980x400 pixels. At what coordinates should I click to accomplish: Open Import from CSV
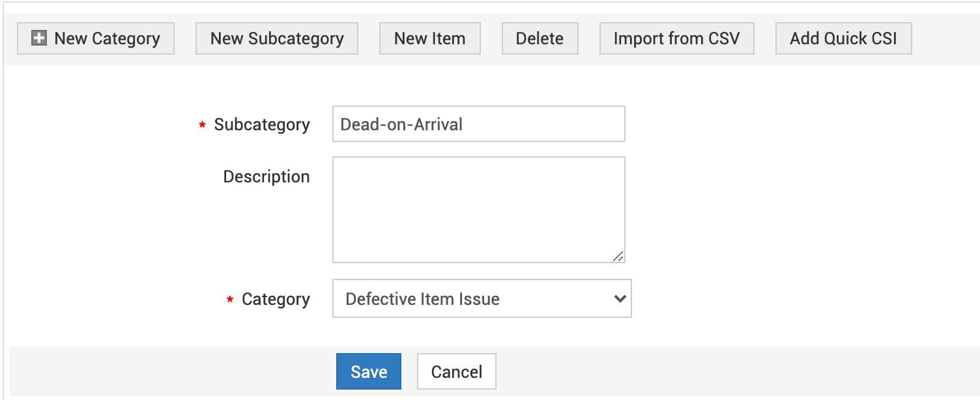(x=676, y=38)
